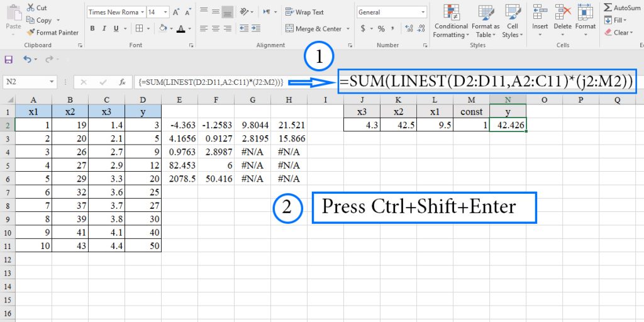Viewport: 644px width, 322px height.
Task: Click the Cut icon
Action: (31, 8)
